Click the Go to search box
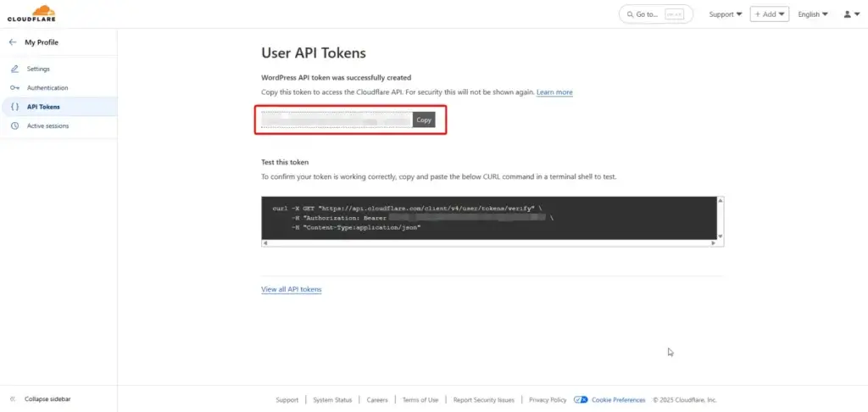 (656, 14)
